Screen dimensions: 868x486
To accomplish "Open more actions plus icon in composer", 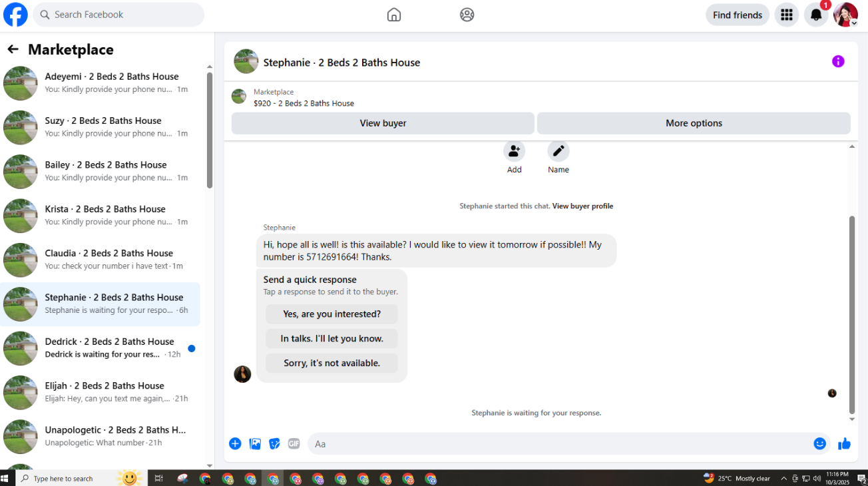I will point(235,443).
